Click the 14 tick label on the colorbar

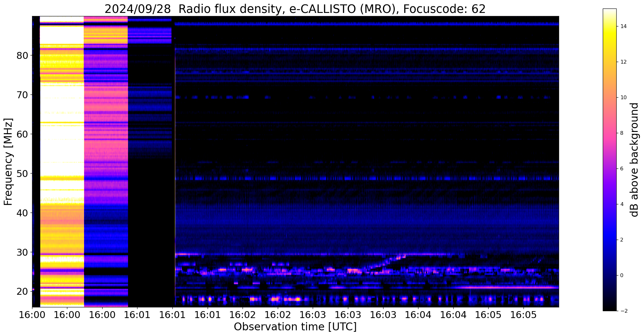(623, 26)
